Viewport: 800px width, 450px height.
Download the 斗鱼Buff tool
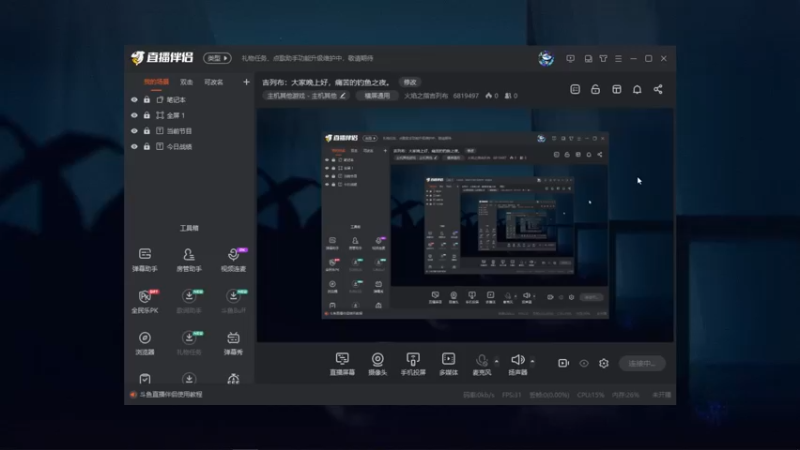[x=233, y=301]
